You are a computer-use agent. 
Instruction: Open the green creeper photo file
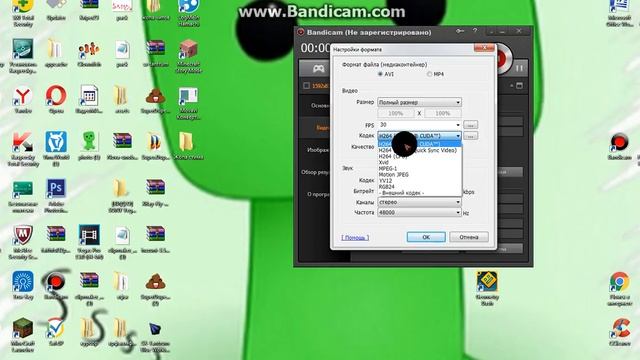coord(89,146)
